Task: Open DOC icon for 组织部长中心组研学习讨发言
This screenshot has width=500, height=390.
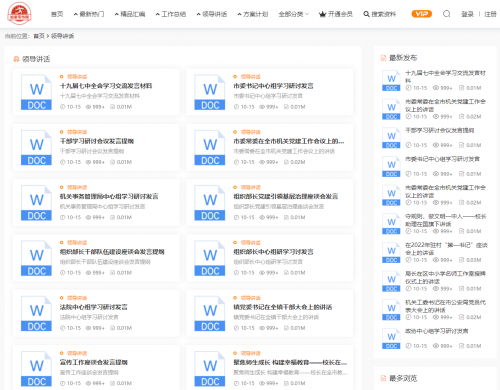Action: pyautogui.click(x=210, y=258)
